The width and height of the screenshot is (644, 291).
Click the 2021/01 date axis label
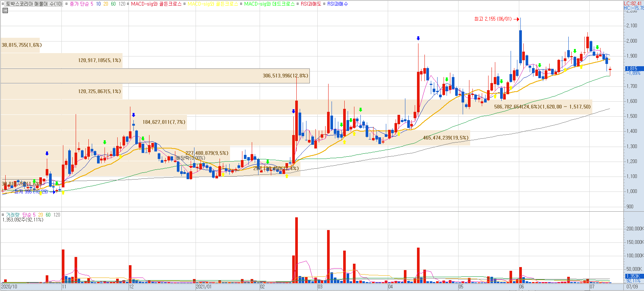click(204, 287)
